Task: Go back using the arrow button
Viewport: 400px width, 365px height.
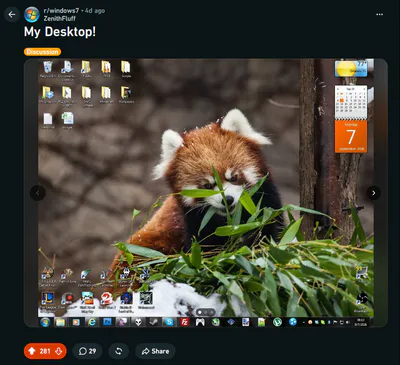Action: coord(12,15)
